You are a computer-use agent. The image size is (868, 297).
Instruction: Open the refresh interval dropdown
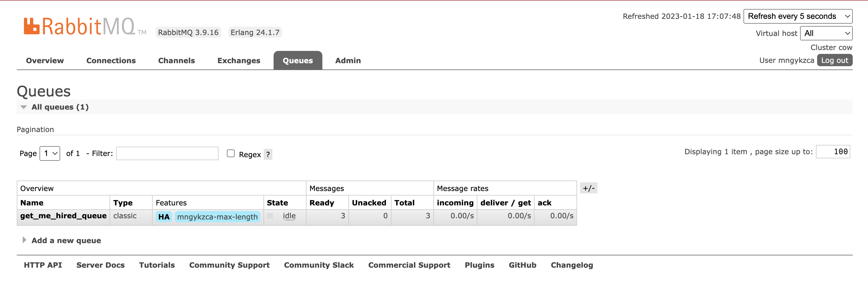[798, 16]
